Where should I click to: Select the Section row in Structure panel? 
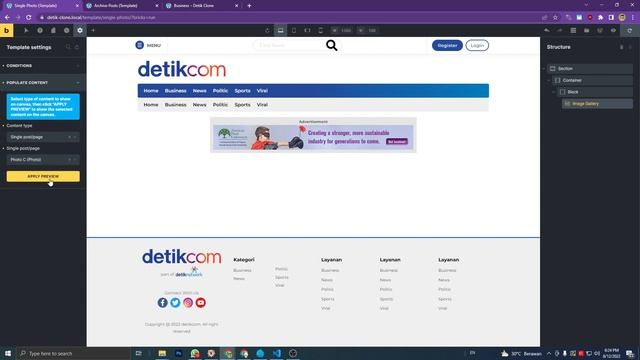(590, 69)
